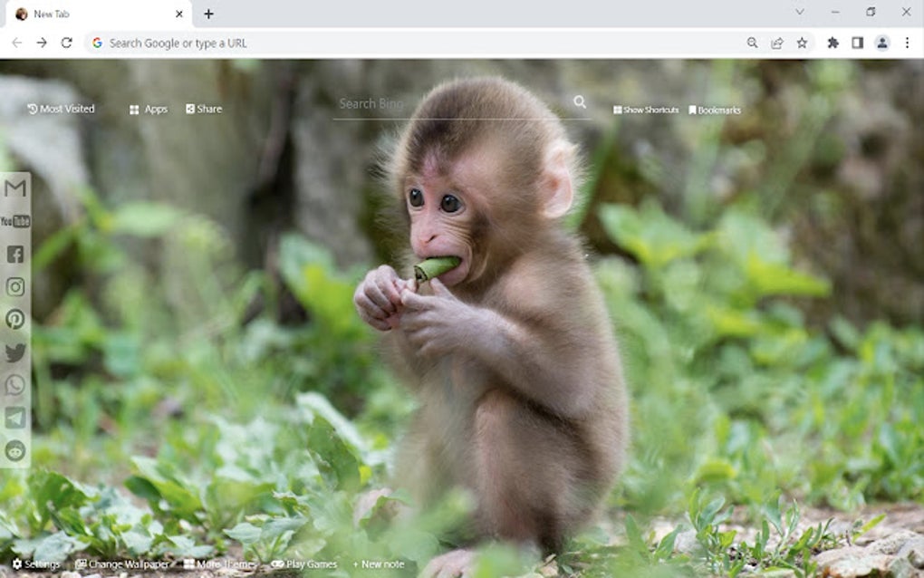Bookmark this page with the star
The width and height of the screenshot is (924, 578).
click(803, 43)
